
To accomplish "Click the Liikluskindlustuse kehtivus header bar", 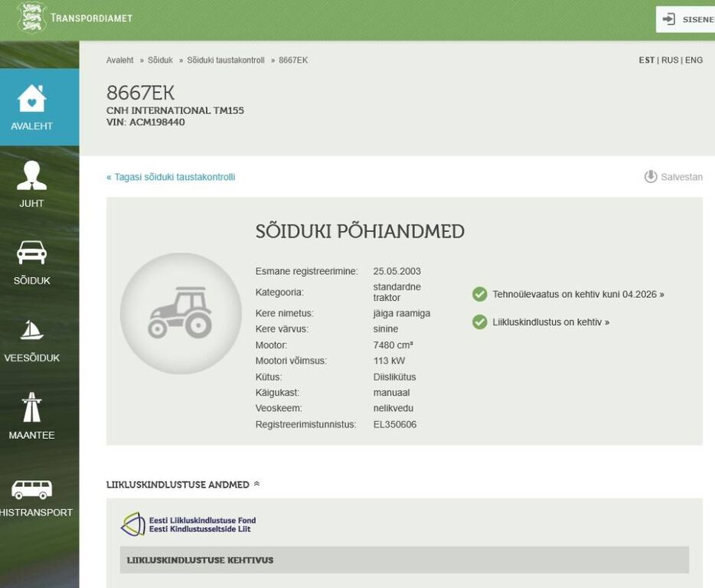I will 404,560.
